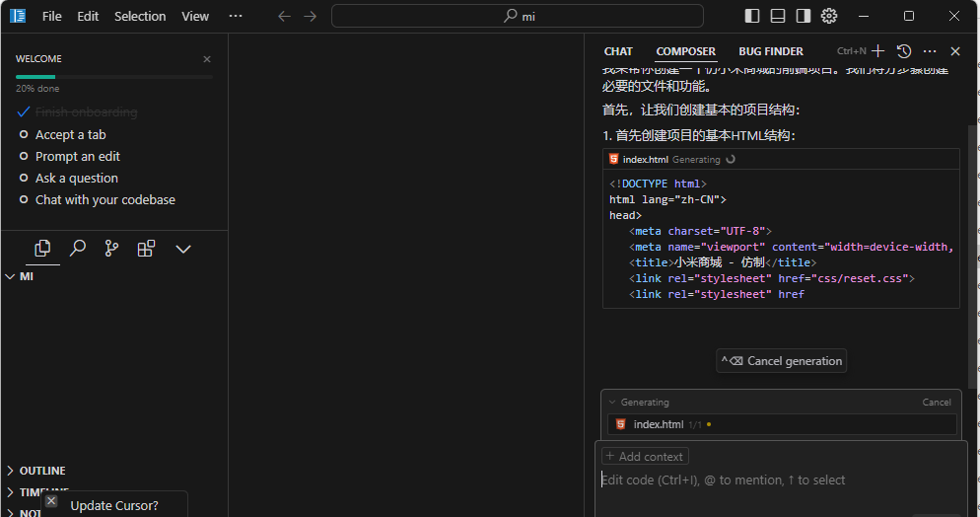Toggle the primary side bar layout icon
980x517 pixels.
752,16
